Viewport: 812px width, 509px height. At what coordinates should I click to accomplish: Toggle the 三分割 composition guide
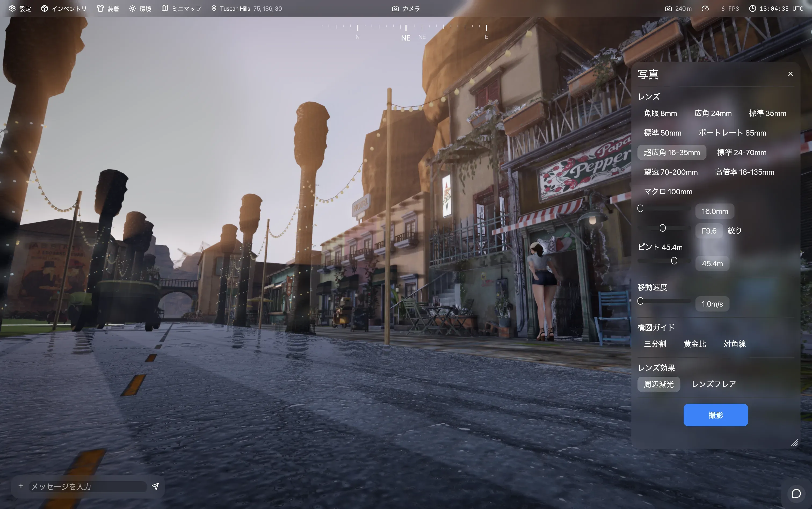(x=655, y=344)
